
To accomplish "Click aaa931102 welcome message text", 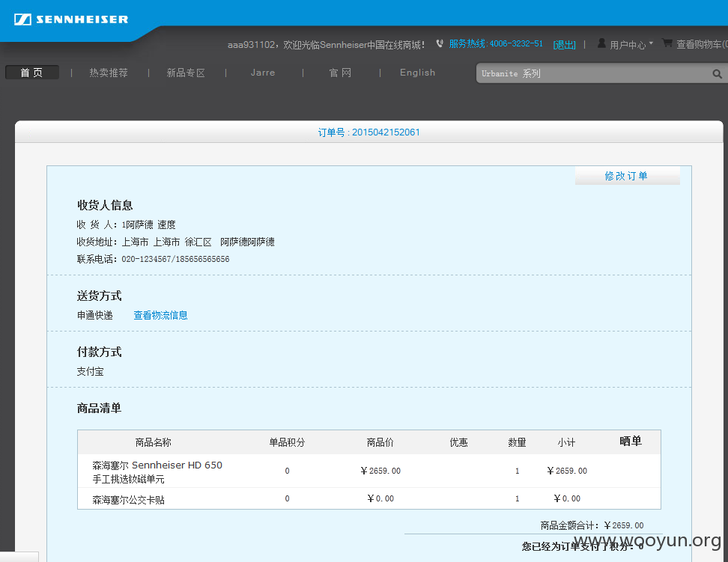I will click(326, 45).
